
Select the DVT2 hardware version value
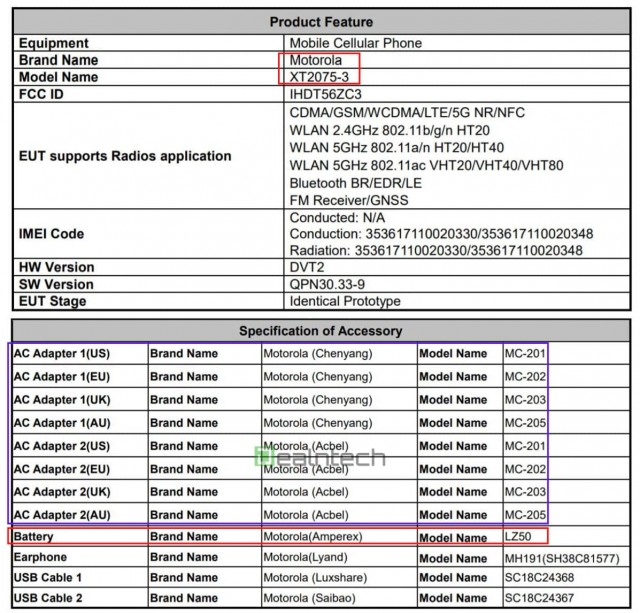[308, 267]
